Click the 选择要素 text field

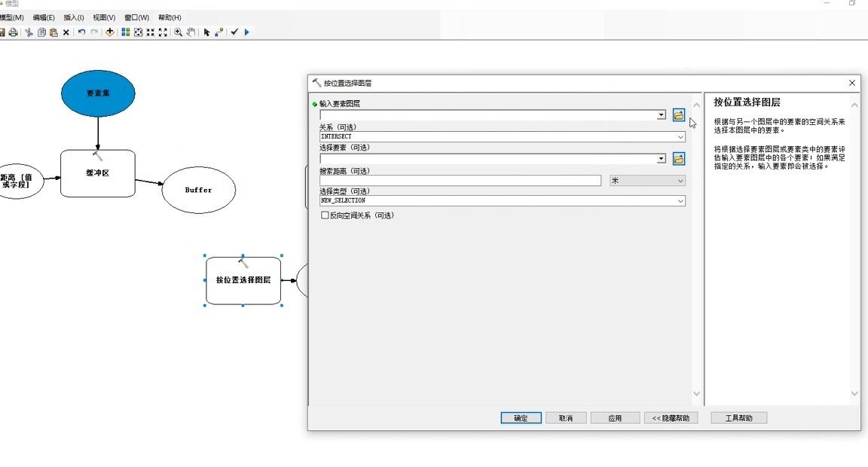pyautogui.click(x=488, y=159)
